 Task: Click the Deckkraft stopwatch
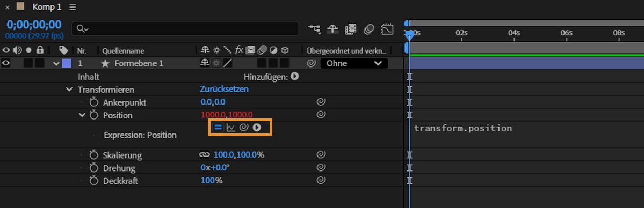94,181
